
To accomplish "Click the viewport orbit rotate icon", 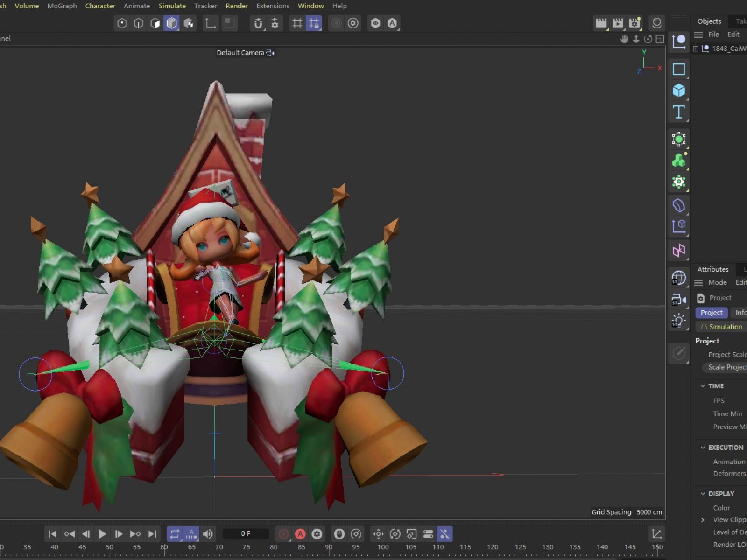I will pyautogui.click(x=648, y=39).
